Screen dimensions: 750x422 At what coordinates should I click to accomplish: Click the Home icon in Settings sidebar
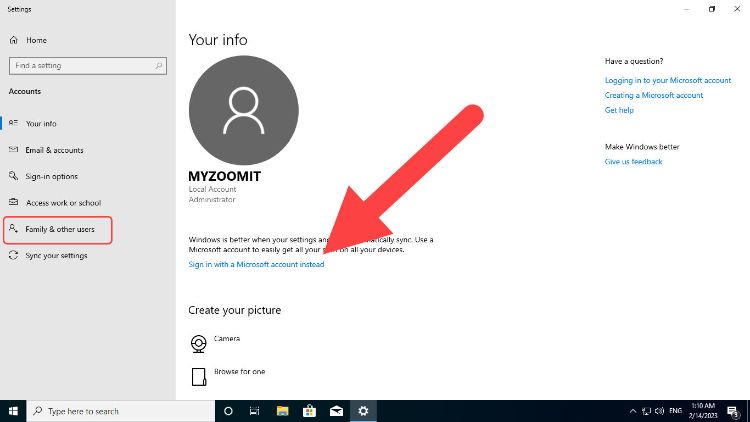point(13,40)
